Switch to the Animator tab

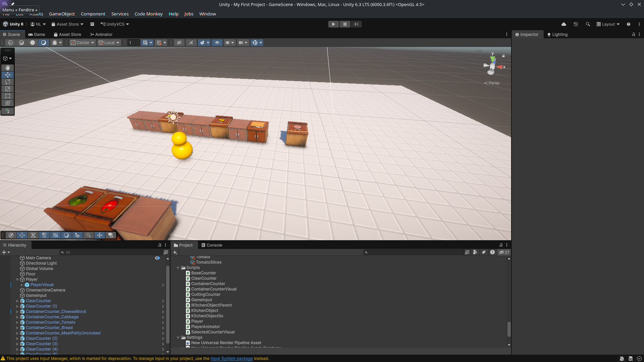click(x=101, y=35)
